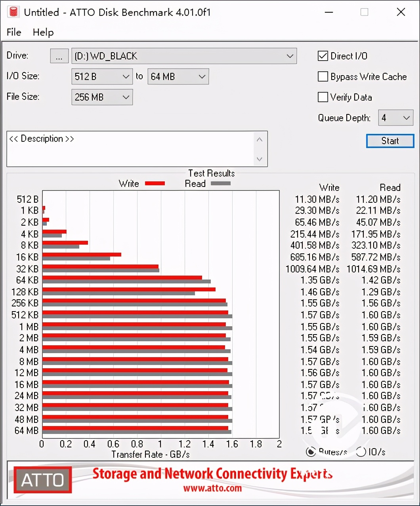
Task: Click the red Write legend swatch
Action: coord(155,183)
